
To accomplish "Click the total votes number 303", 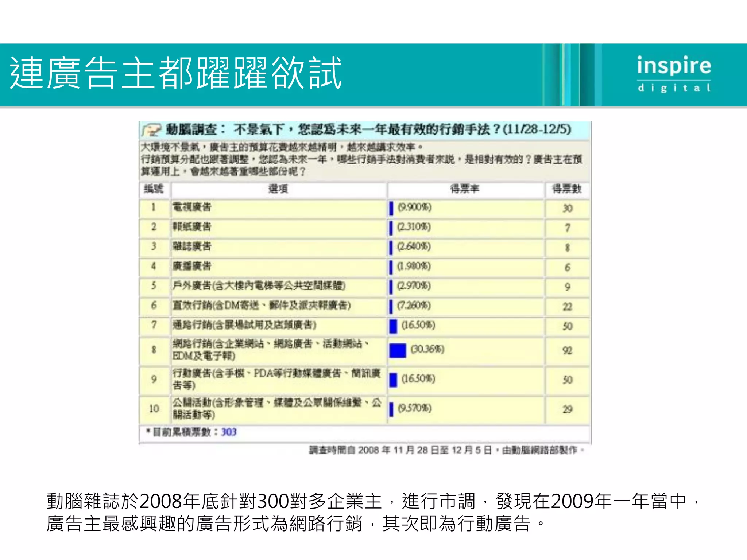I will click(x=229, y=432).
